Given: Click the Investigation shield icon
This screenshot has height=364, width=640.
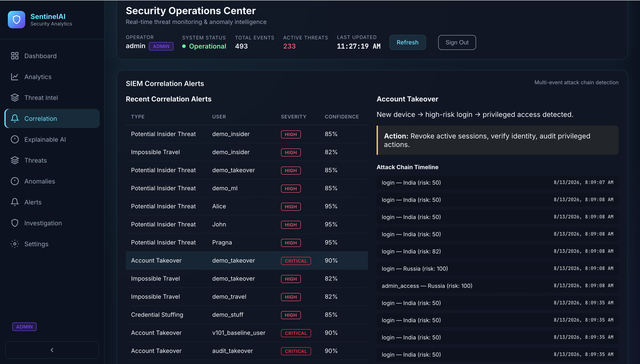Looking at the screenshot, I should coord(15,223).
